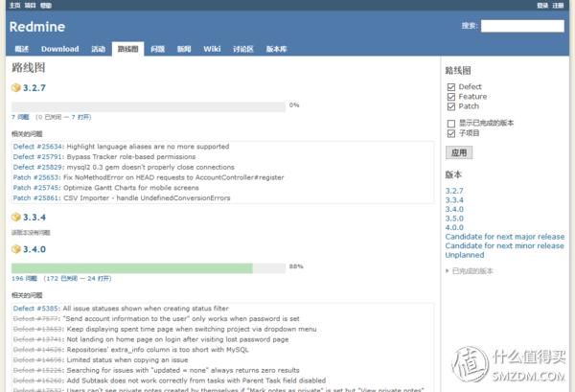Open Defect #5385 issue link
The height and width of the screenshot is (392, 575).
click(35, 309)
